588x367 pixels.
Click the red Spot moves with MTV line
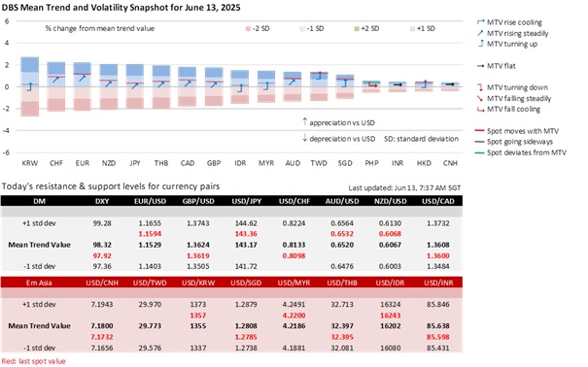pos(479,131)
